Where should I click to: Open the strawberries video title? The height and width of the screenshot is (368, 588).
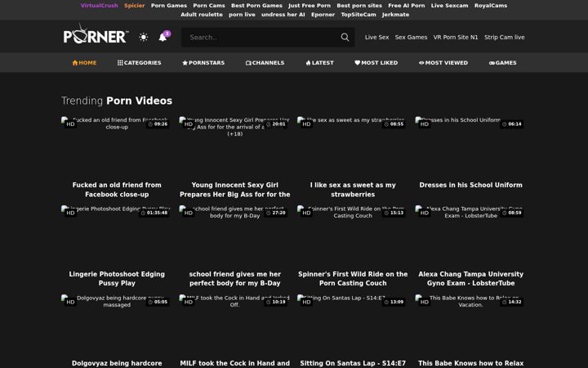[353, 190]
